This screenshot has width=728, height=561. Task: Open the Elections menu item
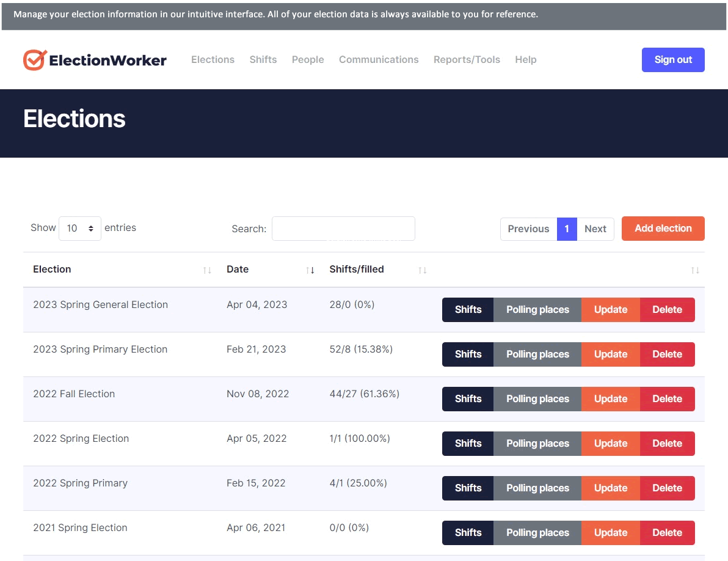tap(213, 60)
